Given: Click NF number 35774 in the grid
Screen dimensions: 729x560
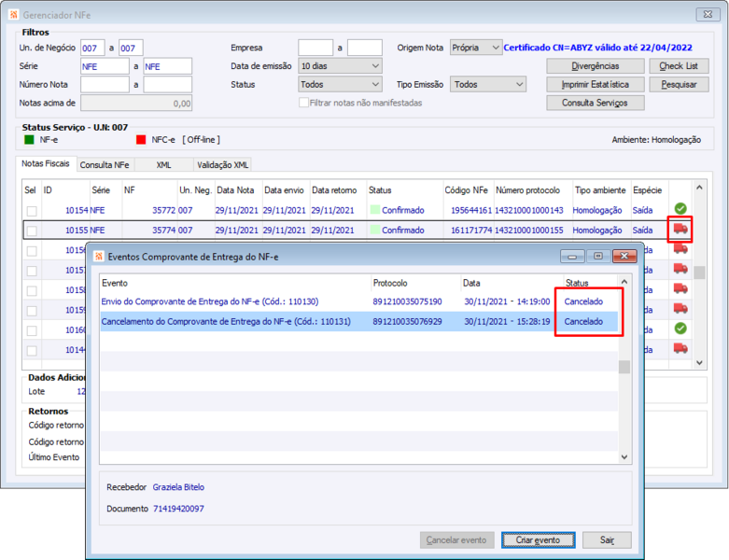Looking at the screenshot, I should pos(163,231).
